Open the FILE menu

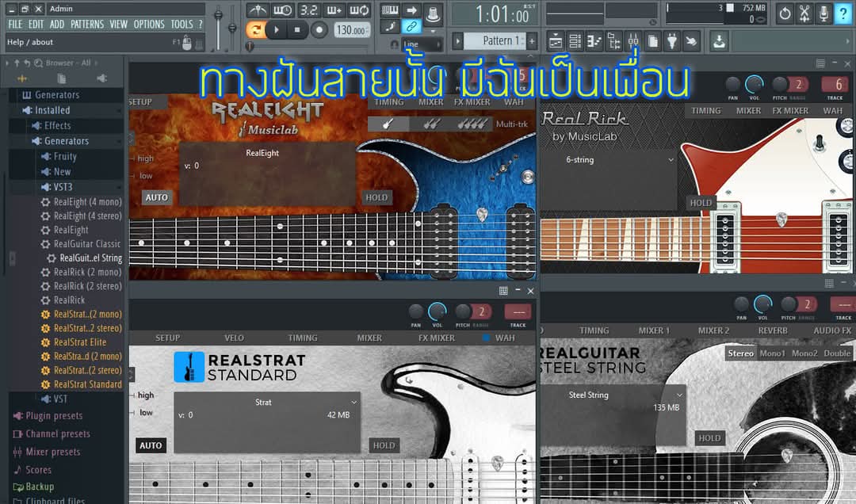coord(15,24)
